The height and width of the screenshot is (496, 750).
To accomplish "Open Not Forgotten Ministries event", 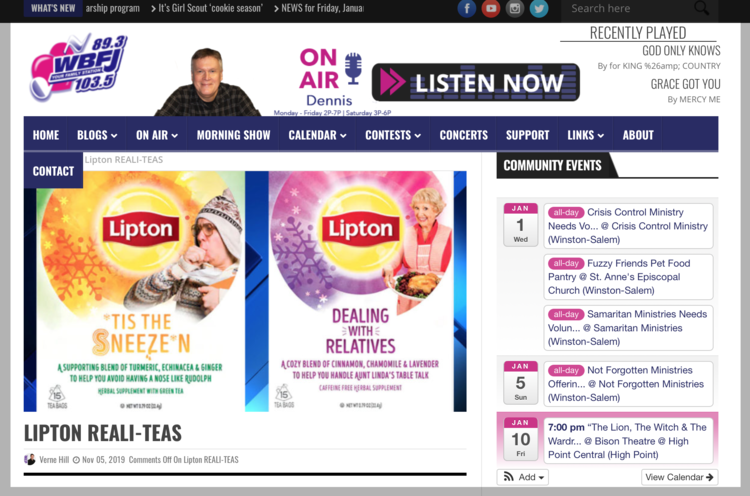I will click(x=628, y=384).
